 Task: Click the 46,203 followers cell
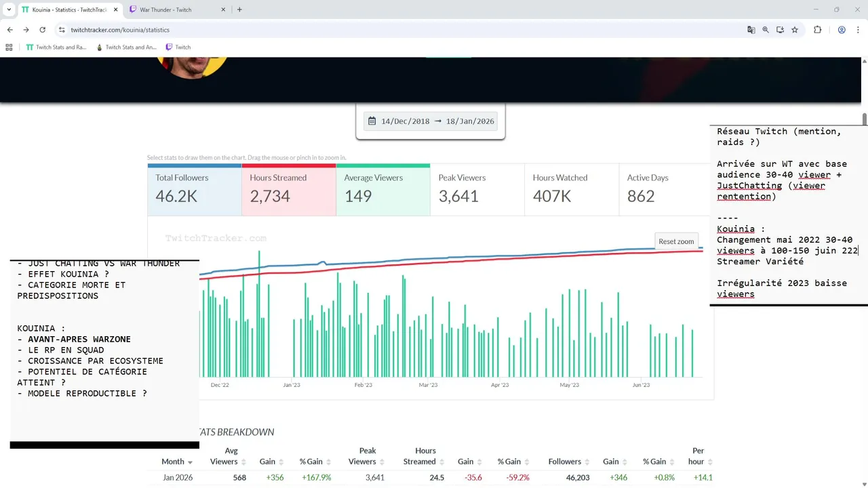(578, 477)
